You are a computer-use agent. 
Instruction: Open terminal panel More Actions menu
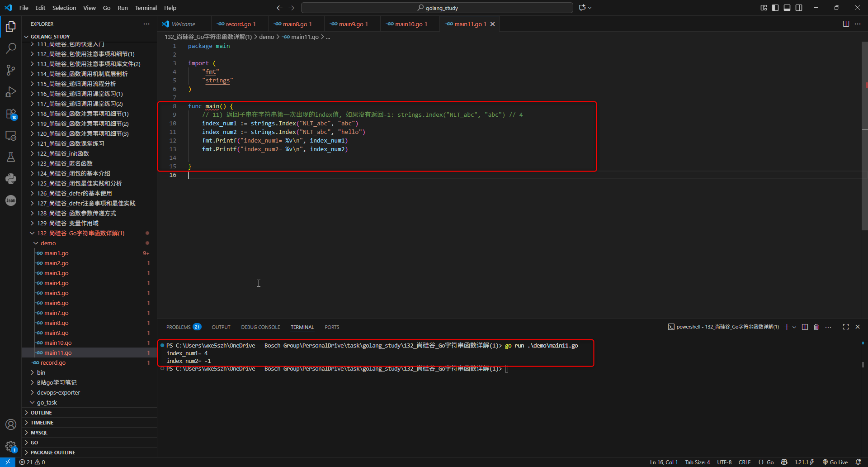click(828, 327)
